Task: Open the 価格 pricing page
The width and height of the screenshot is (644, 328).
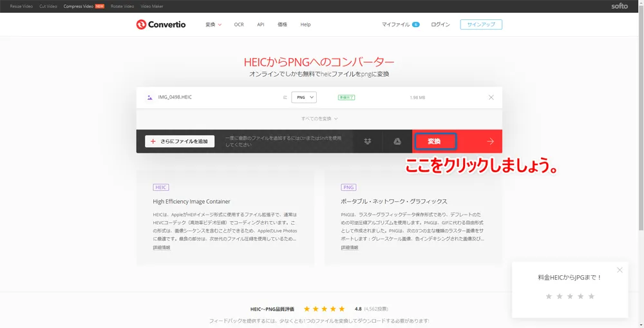Action: click(x=283, y=24)
